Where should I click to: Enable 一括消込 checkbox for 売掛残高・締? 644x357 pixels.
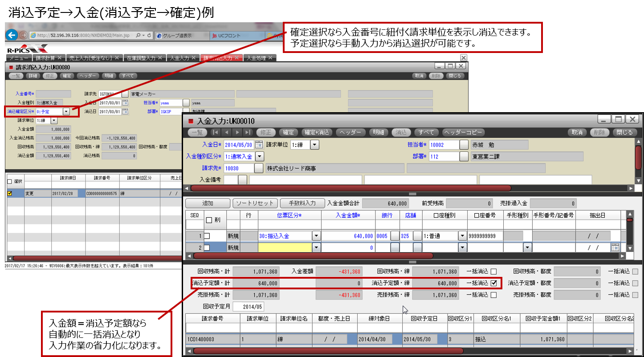coord(493,295)
